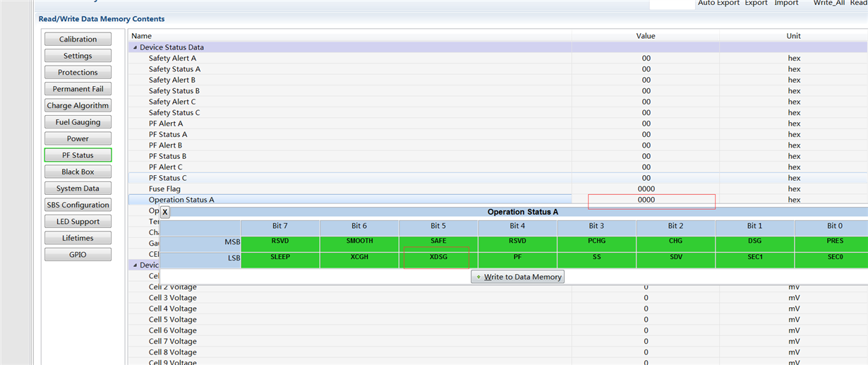Screen dimensions: 868x365
Task: Go to Permanent Fail settings
Action: click(78, 89)
